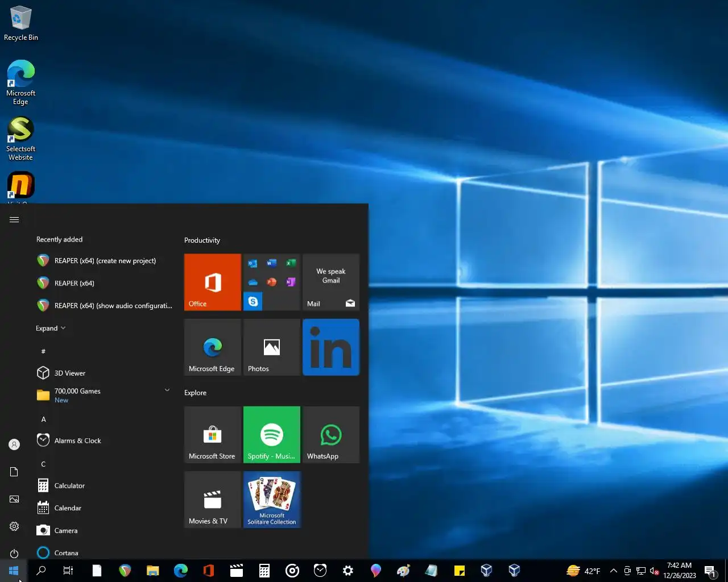Open Movies & TV clapperboard on taskbar
This screenshot has width=728, height=582.
[x=237, y=571]
